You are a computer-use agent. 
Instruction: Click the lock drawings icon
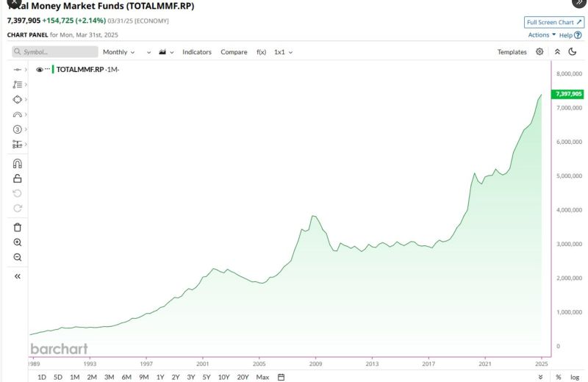coord(18,179)
